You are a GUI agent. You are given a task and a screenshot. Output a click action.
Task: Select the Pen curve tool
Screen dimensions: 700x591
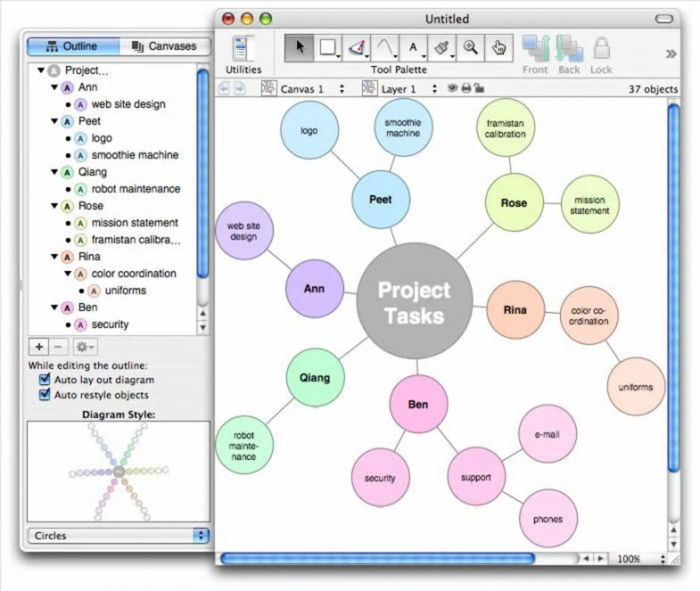pyautogui.click(x=385, y=47)
